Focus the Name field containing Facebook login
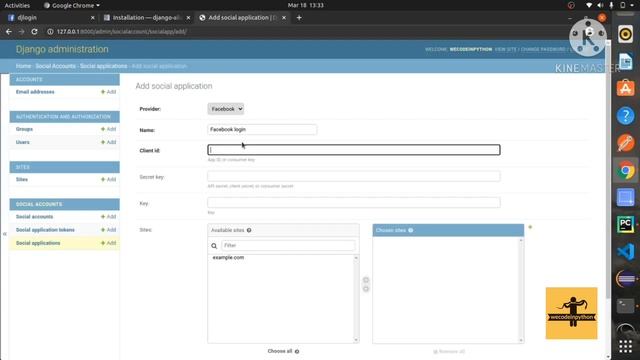Screen dimensions: 640x360 click(x=262, y=129)
